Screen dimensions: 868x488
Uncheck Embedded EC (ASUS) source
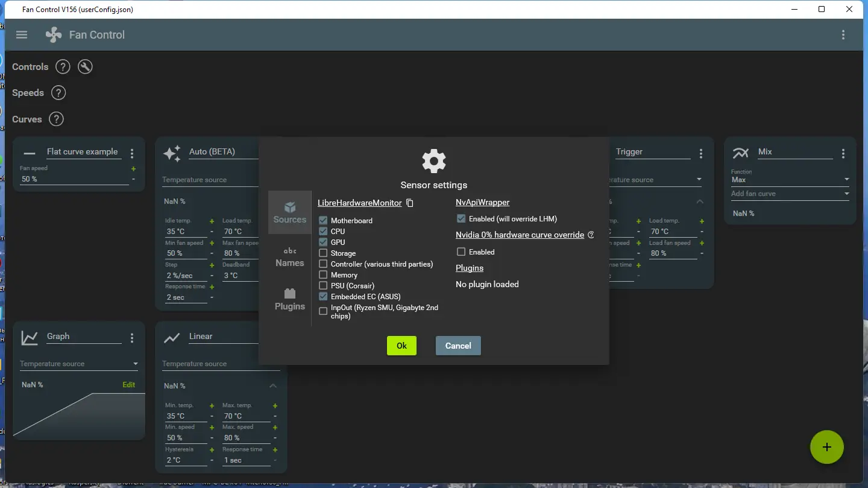(323, 297)
